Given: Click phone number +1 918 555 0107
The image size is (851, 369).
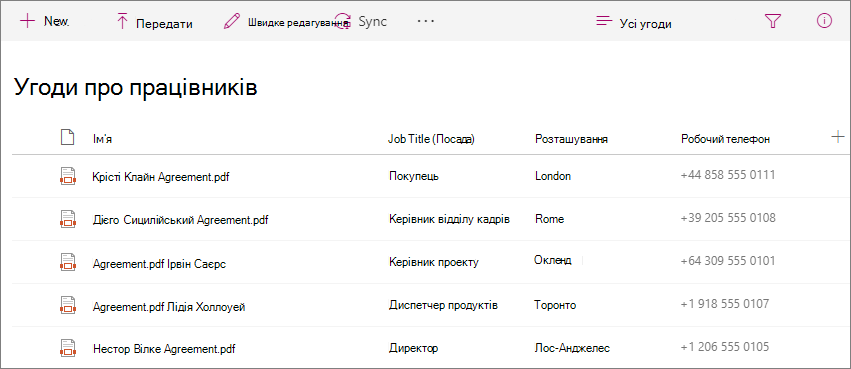Looking at the screenshot, I should (725, 303).
